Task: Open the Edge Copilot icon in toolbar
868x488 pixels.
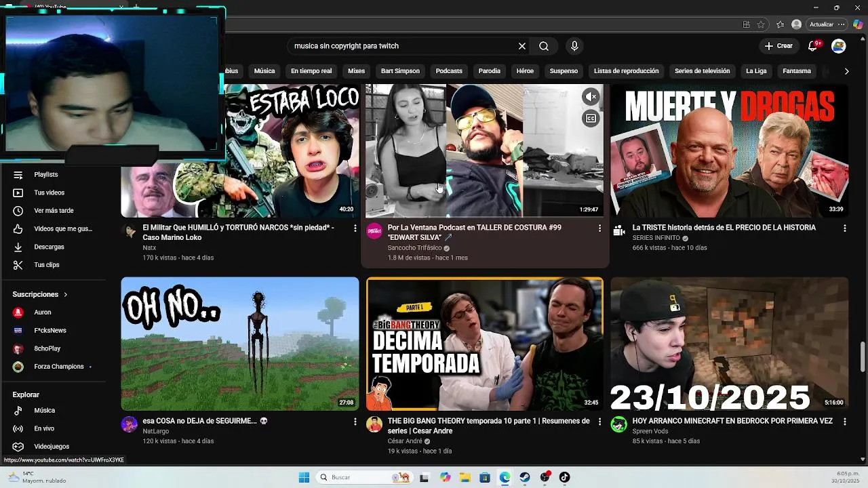Action: pyautogui.click(x=858, y=24)
